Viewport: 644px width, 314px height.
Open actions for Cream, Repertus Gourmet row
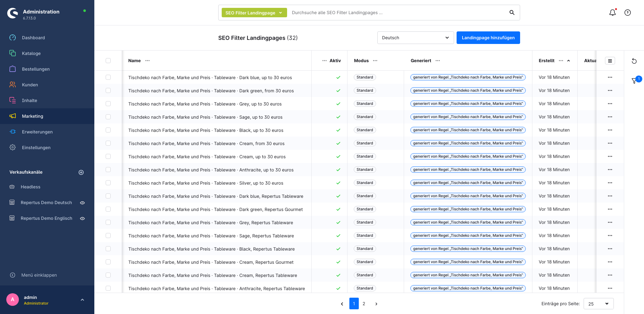point(610,262)
